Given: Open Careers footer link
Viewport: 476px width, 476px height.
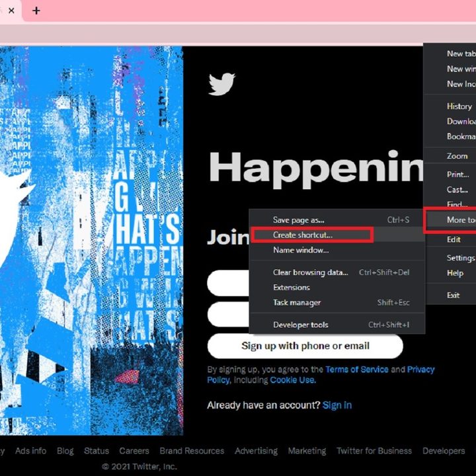Looking at the screenshot, I should tap(134, 451).
